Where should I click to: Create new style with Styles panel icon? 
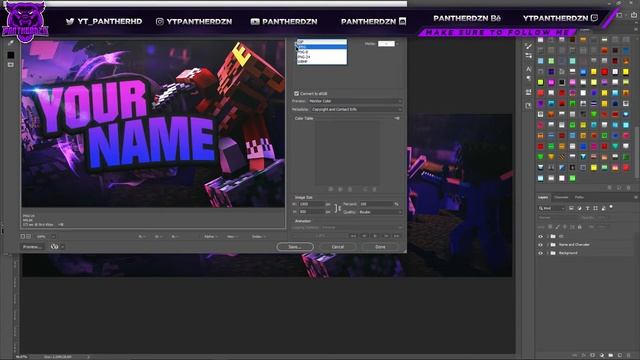[619, 187]
